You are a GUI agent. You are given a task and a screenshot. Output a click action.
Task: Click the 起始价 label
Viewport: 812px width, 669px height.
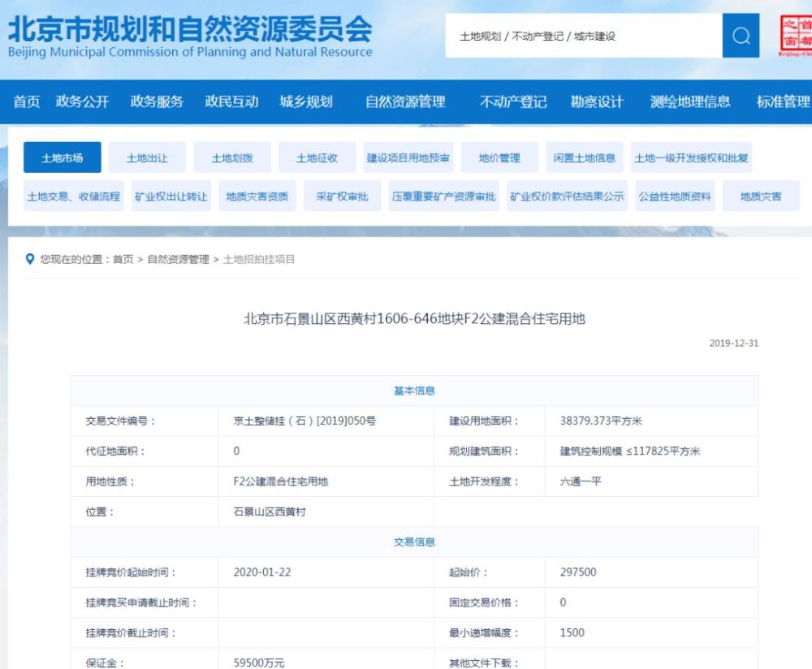coord(469,572)
